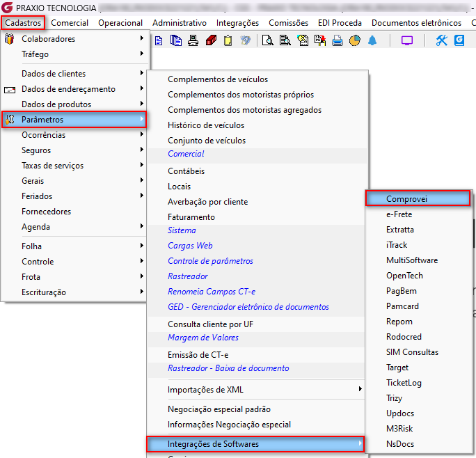476x458 pixels.
Task: Select Integrações de Softwares entry
Action: click(256, 444)
